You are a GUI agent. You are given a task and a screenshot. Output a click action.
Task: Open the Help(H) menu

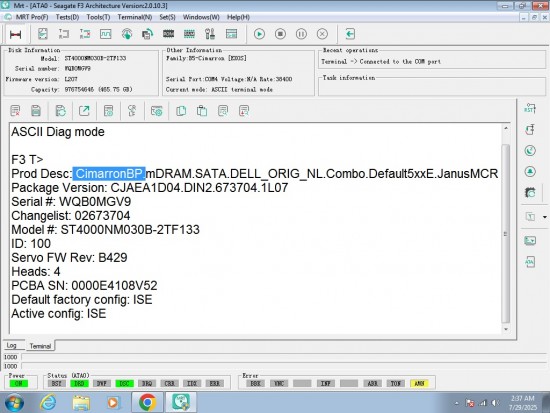(238, 17)
